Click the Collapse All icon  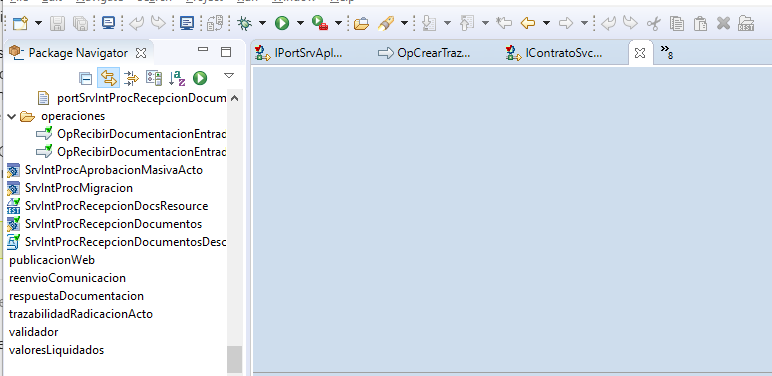[86, 78]
